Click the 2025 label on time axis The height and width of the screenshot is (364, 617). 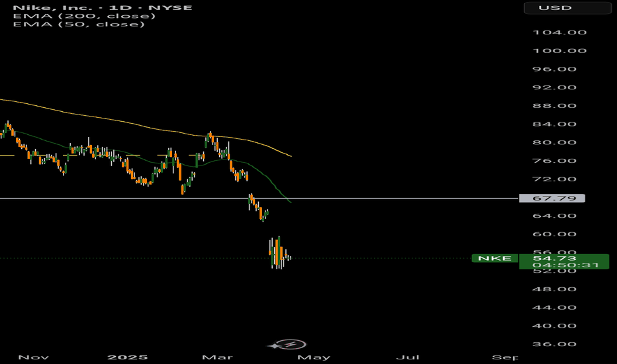tap(128, 357)
